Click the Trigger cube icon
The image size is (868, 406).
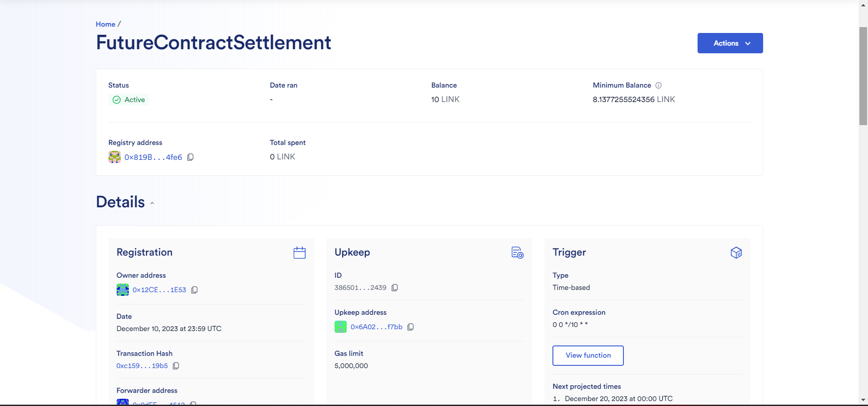(736, 252)
